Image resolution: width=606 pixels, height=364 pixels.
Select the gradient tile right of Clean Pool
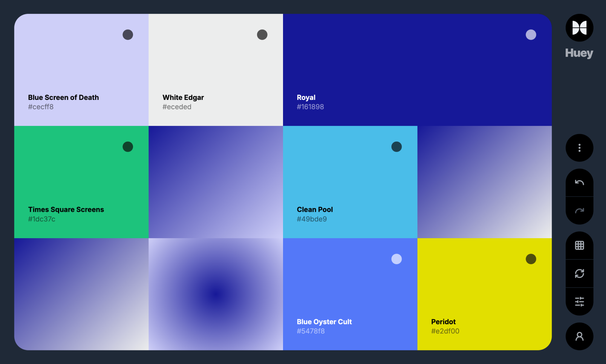485,182
